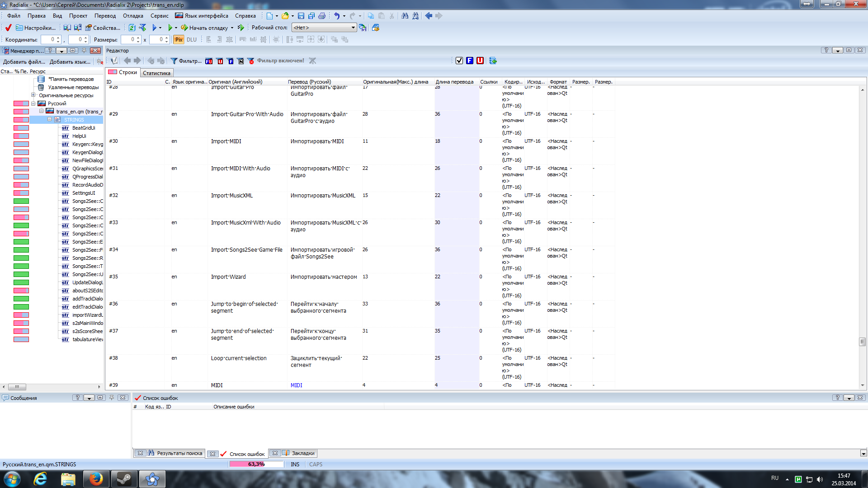Click the Print toolbar icon
Screen dimensions: 868x488
322,16
